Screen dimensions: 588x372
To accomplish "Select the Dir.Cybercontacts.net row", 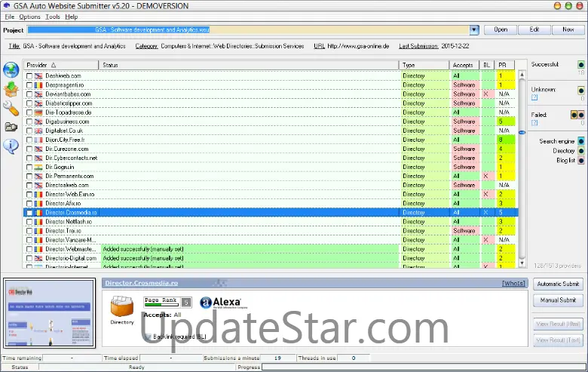I will (271, 158).
